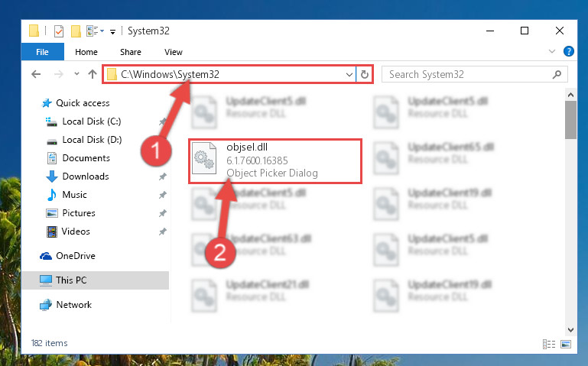Click the Documents page icon in sidebar
Screen dimensions: 588x366
click(52, 158)
